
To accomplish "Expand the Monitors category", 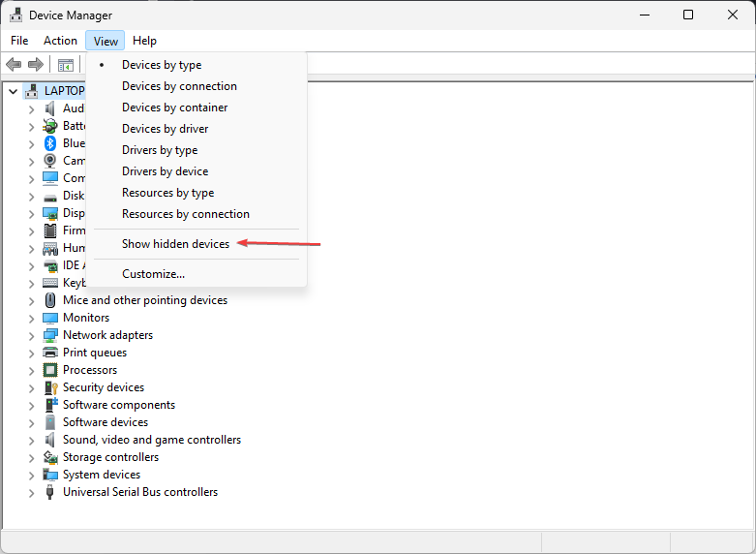I will [x=31, y=319].
